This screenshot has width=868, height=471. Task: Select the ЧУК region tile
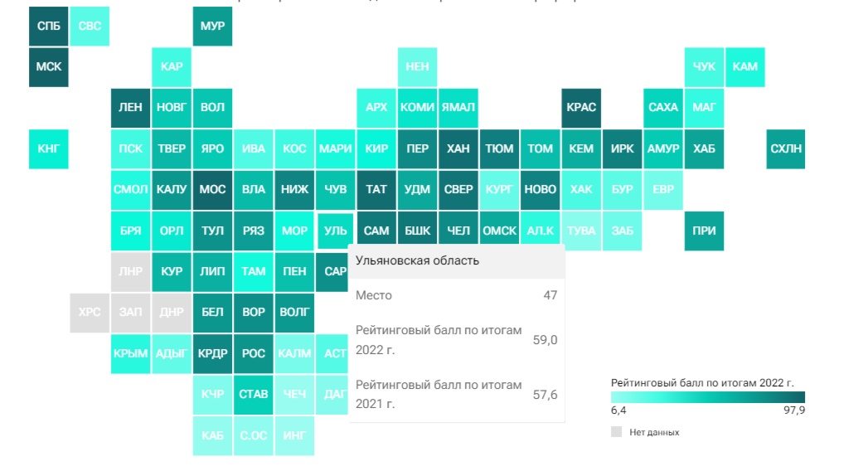704,66
